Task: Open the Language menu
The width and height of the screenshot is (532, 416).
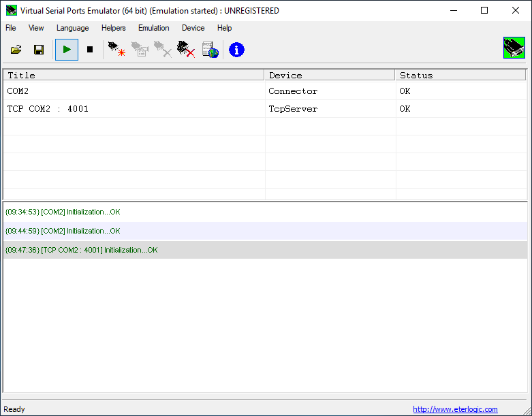Action: pyautogui.click(x=73, y=28)
